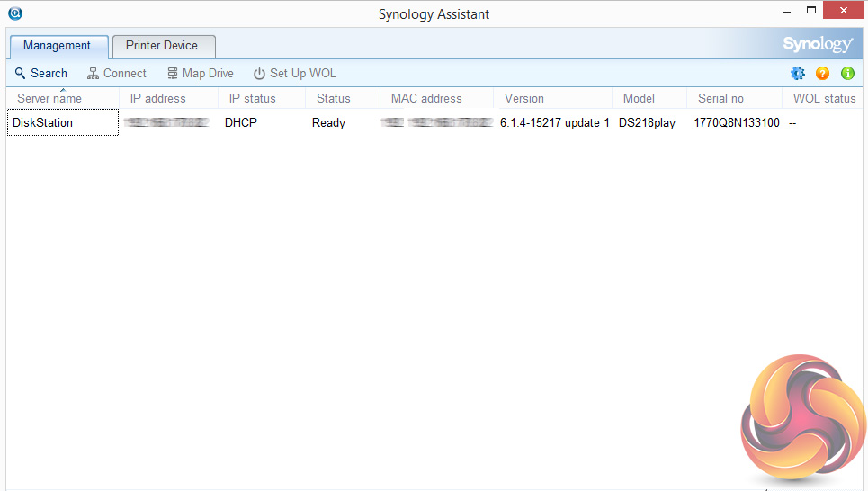868x491 pixels.
Task: Click the green info icon
Action: click(847, 73)
